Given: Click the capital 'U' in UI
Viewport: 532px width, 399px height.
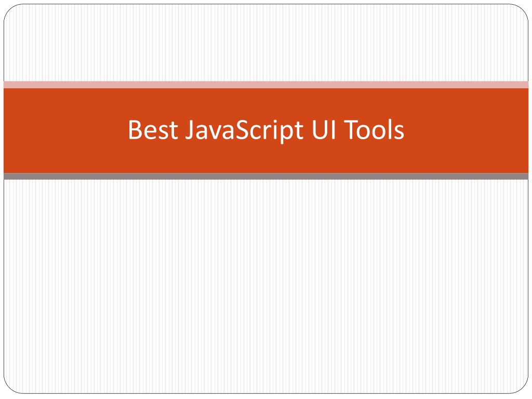Looking at the screenshot, I should [320, 129].
